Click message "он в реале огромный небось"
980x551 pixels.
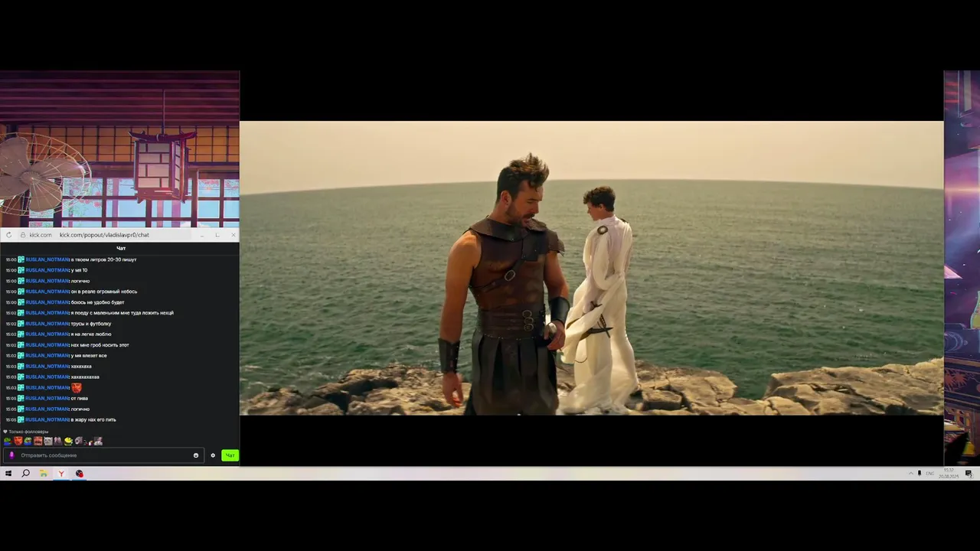click(104, 292)
